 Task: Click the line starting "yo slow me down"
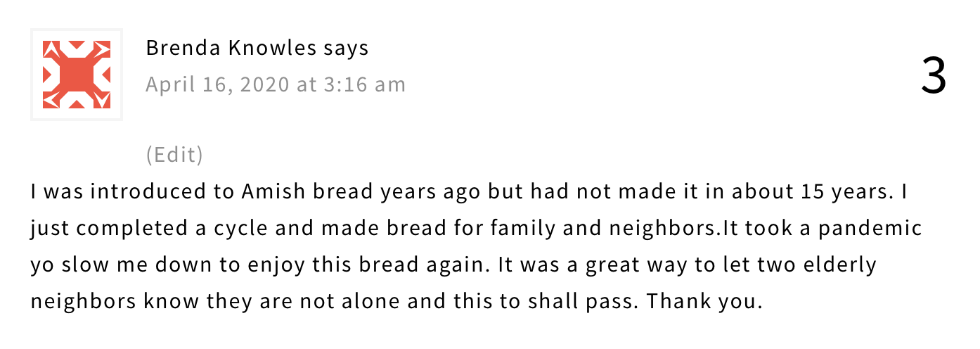(454, 265)
